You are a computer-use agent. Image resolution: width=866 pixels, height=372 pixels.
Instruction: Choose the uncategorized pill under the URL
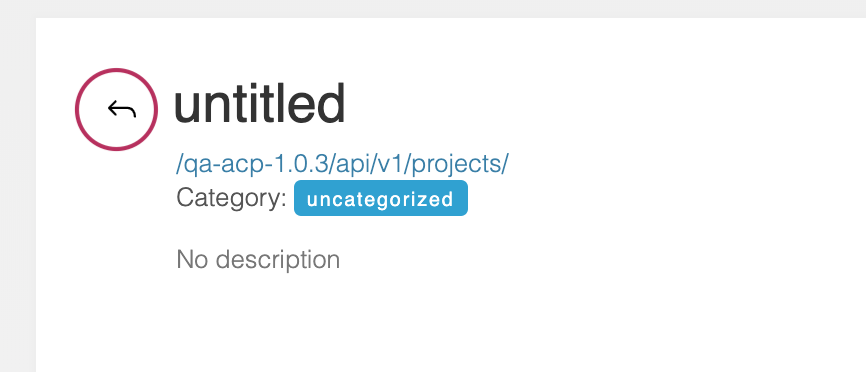coord(381,198)
